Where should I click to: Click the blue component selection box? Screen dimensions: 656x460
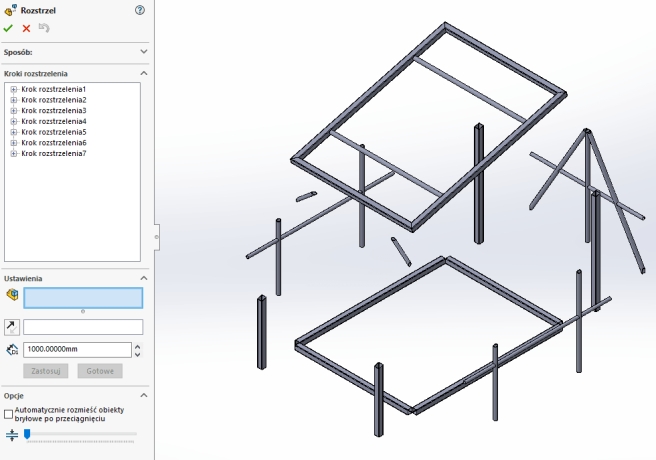pos(83,298)
